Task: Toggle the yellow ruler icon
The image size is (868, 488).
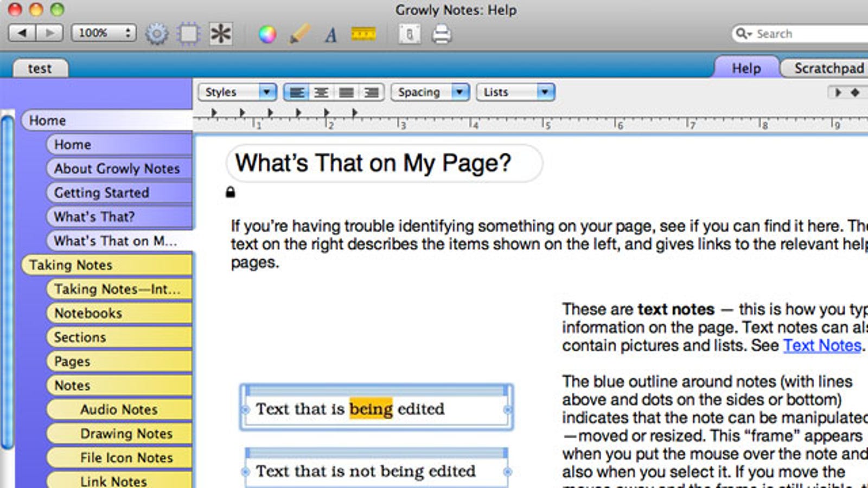Action: point(363,34)
